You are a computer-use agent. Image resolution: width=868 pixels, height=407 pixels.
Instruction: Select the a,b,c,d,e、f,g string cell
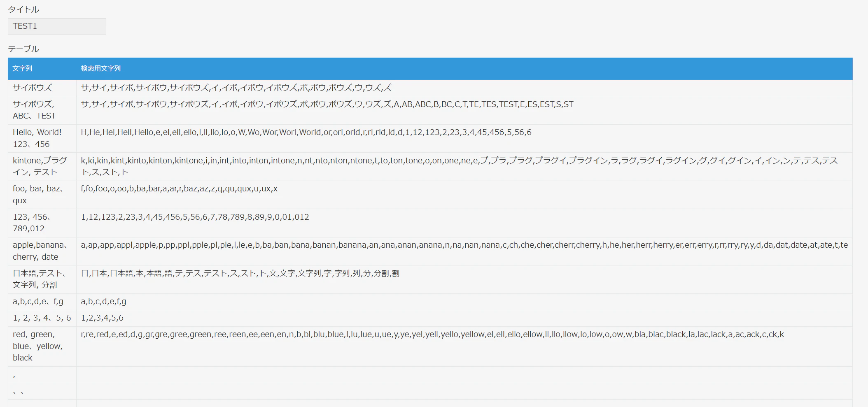click(42, 302)
